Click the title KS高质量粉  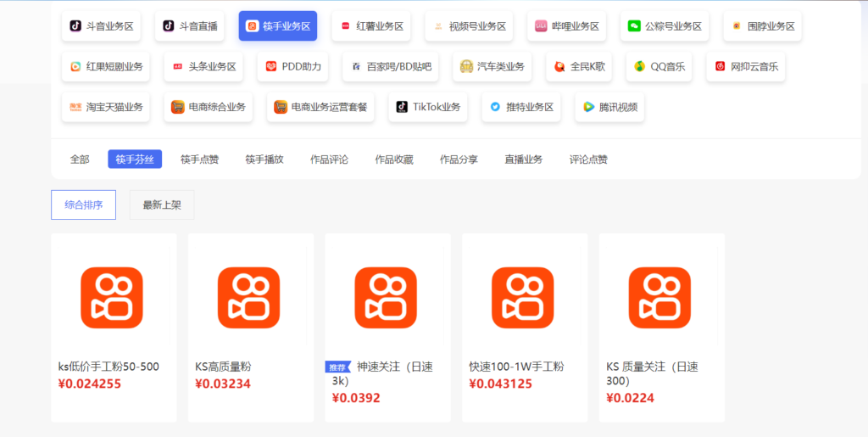point(223,367)
